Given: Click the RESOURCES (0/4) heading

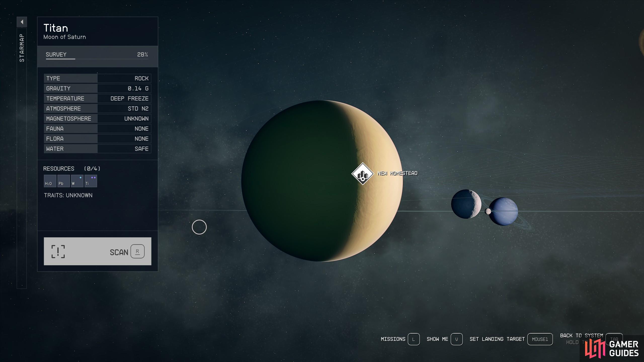Looking at the screenshot, I should (72, 169).
